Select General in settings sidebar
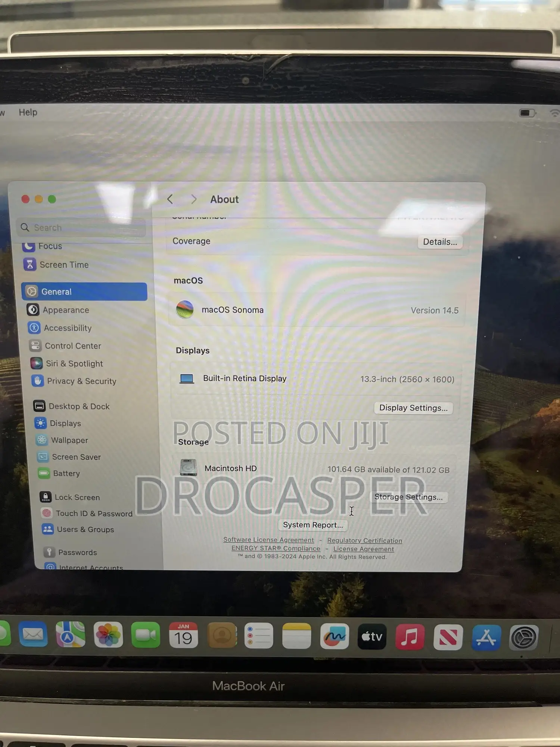 pos(84,292)
